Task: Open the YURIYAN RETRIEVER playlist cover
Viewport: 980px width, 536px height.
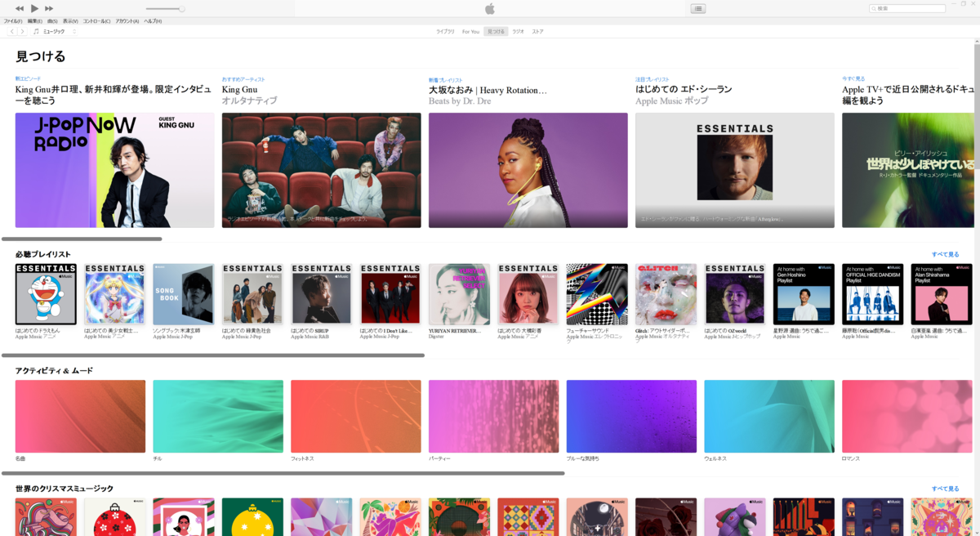Action: tap(460, 294)
